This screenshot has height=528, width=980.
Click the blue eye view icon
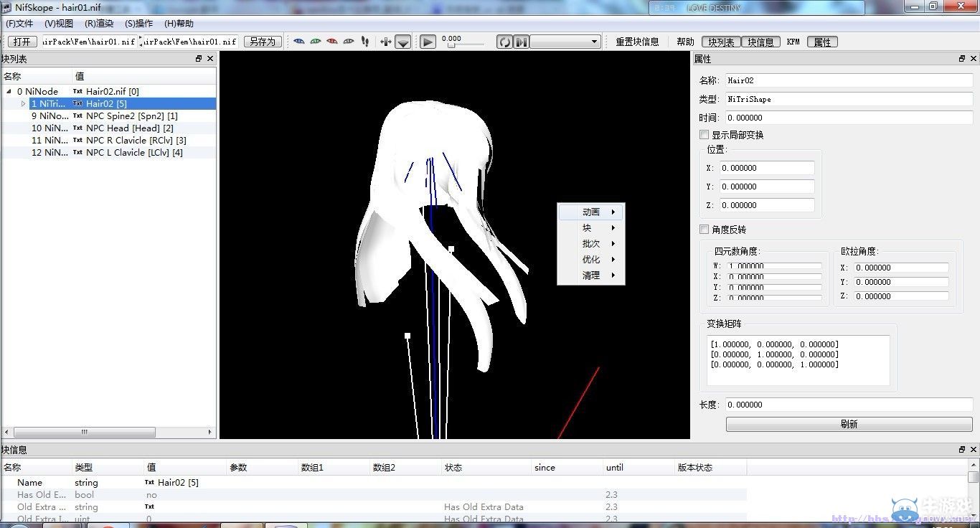(x=299, y=42)
